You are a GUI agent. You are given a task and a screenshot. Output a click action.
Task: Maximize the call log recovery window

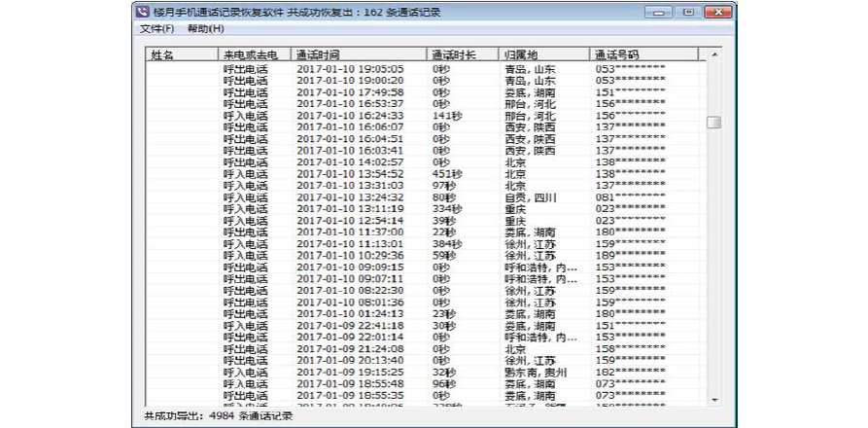(x=688, y=12)
